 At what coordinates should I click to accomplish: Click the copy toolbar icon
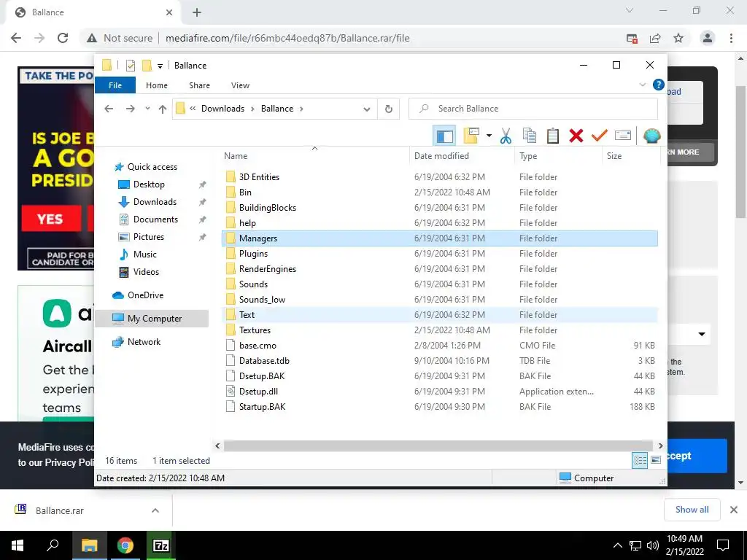click(530, 136)
